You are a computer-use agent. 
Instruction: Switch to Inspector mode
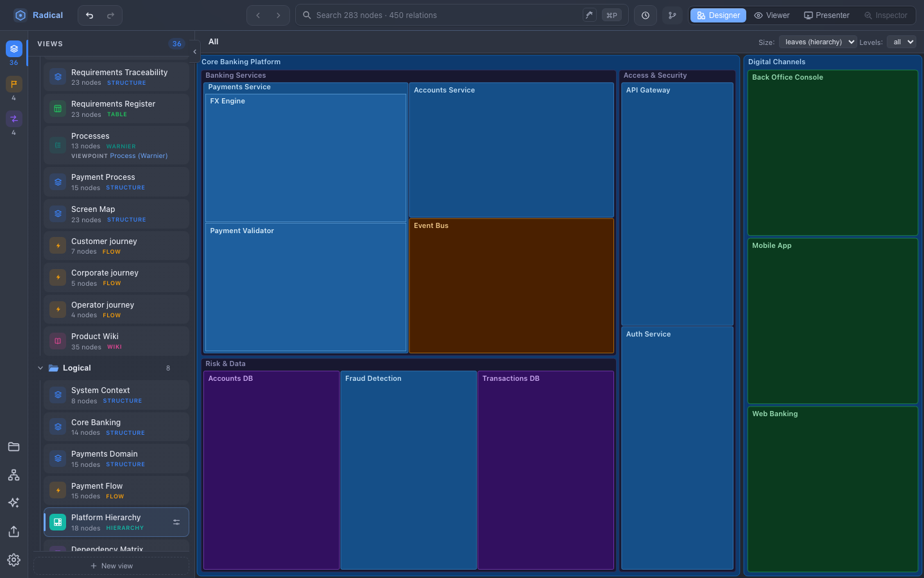(886, 15)
